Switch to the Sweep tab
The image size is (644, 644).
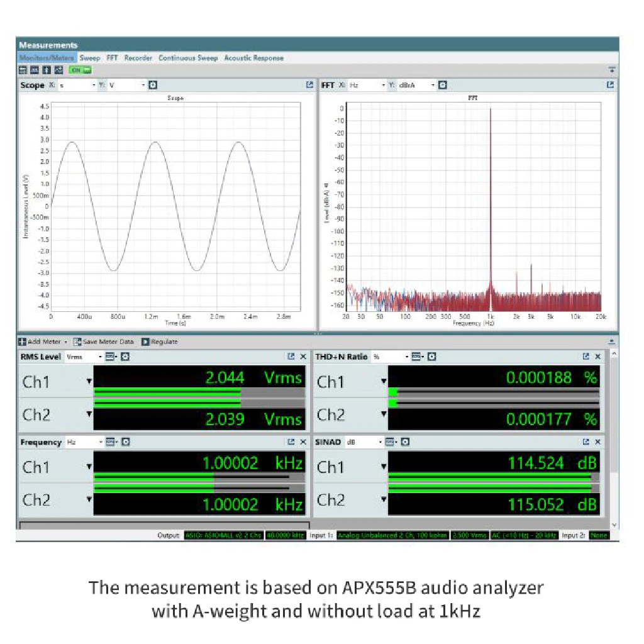(89, 58)
